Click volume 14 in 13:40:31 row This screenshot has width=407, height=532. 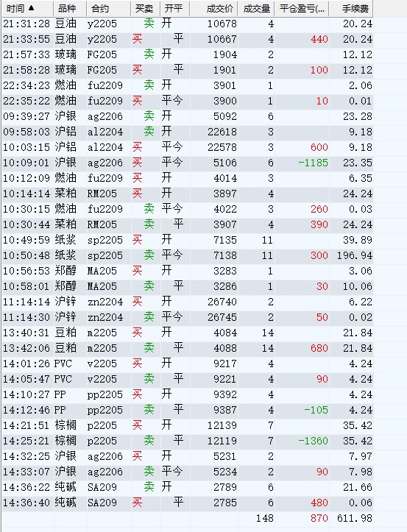tap(267, 333)
